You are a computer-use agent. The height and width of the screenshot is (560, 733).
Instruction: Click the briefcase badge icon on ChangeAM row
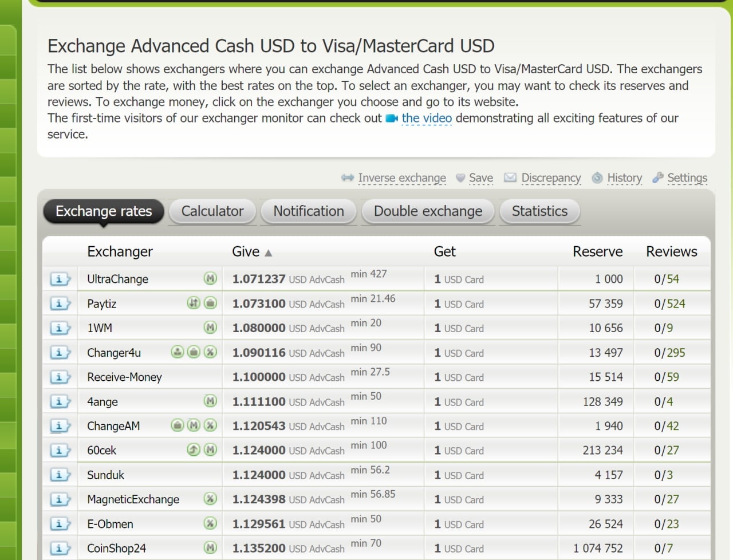178,425
